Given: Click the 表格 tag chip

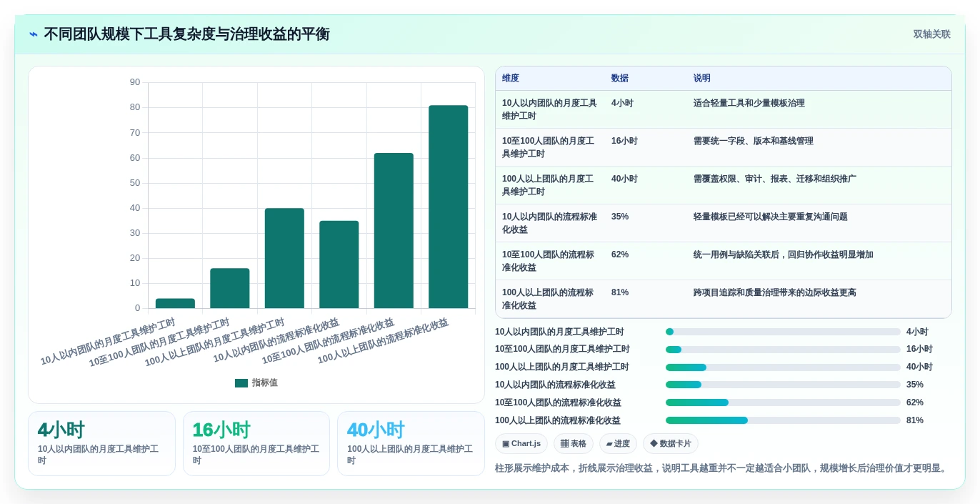Looking at the screenshot, I should [574, 444].
